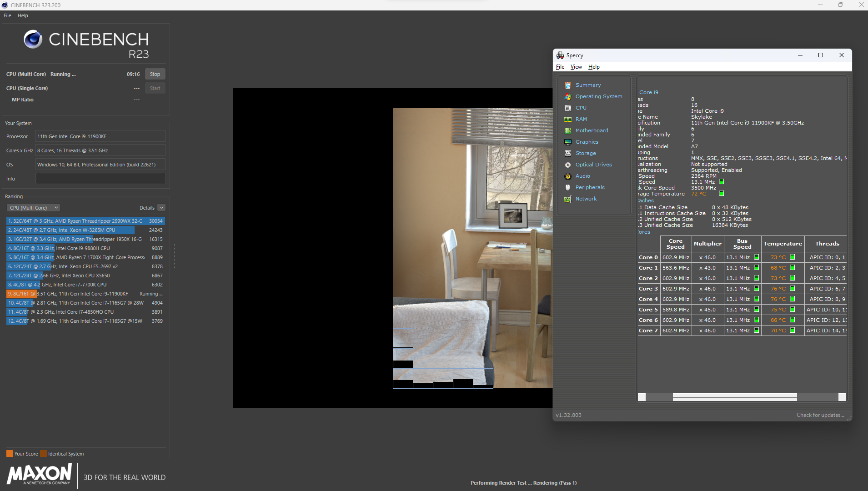Screen dimensions: 868x491
Task: Click the Core 5 temperature indicator icon
Action: coord(793,310)
